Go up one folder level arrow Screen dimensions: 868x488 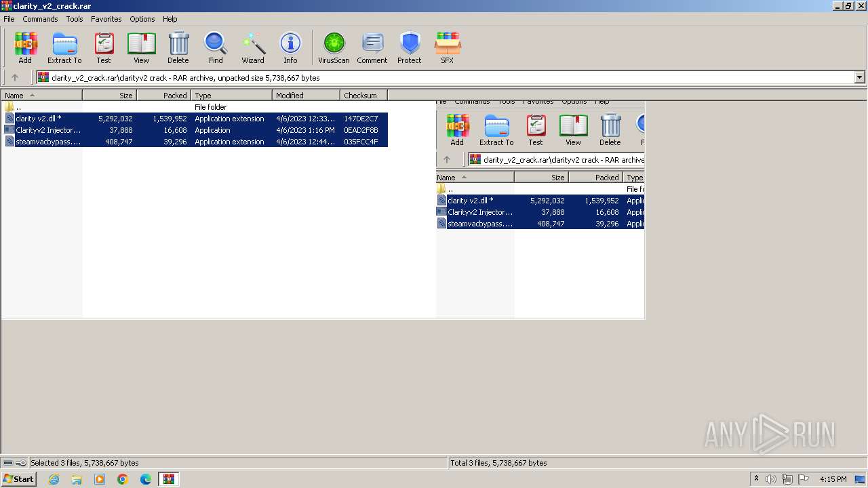(15, 77)
